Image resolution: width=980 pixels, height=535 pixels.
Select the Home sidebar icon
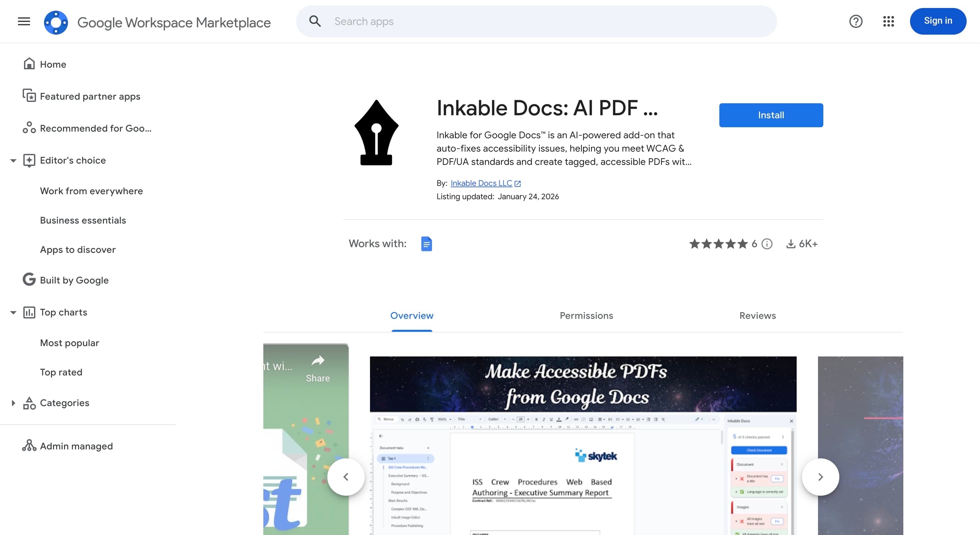(x=29, y=64)
